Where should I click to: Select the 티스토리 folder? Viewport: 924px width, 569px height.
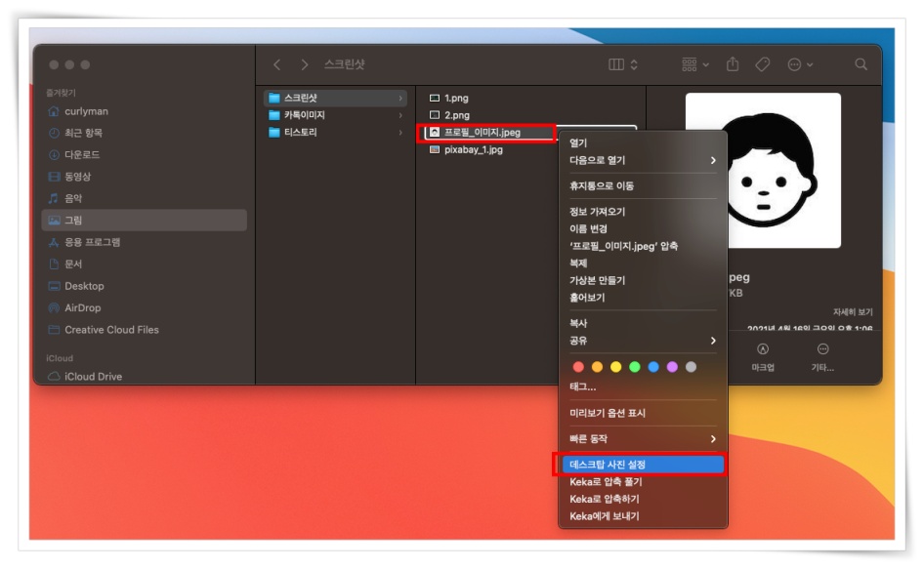click(335, 132)
